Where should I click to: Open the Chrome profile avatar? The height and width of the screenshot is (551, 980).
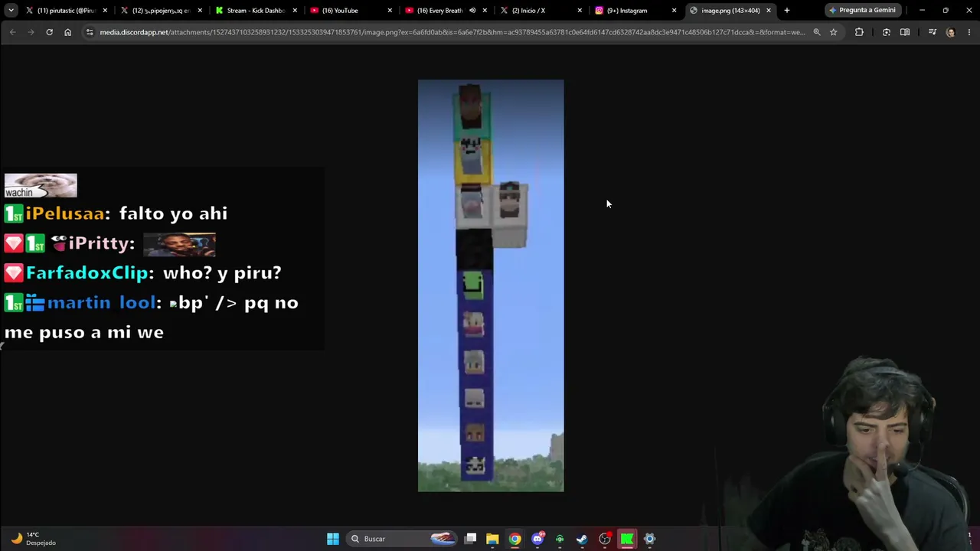[x=951, y=32]
